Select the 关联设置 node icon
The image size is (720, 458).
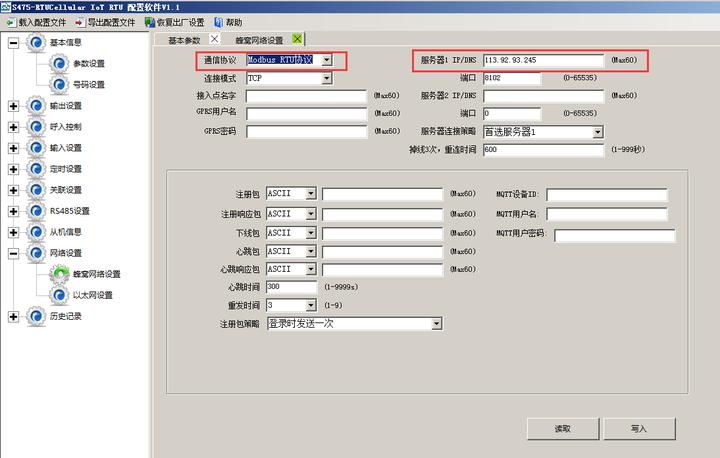point(36,190)
